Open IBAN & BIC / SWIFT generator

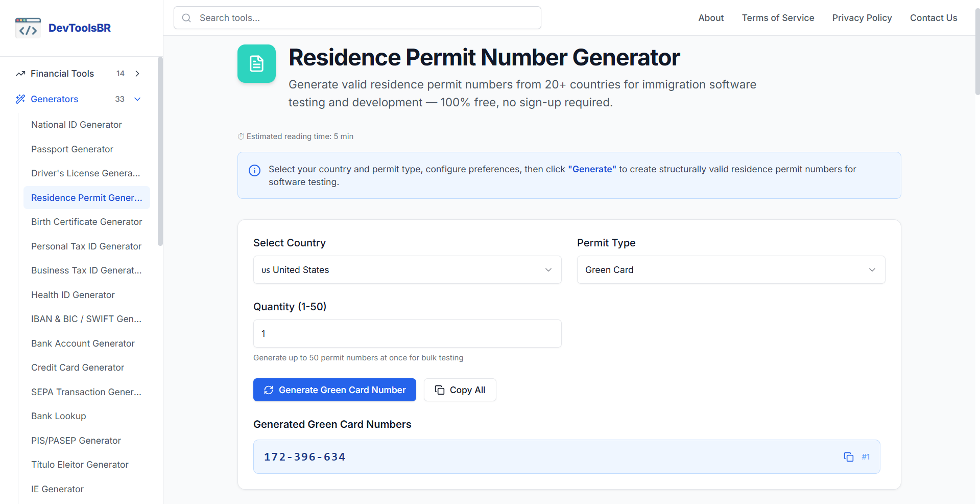point(86,319)
